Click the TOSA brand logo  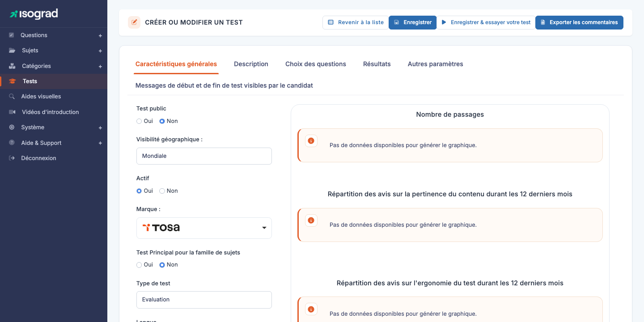tap(161, 228)
